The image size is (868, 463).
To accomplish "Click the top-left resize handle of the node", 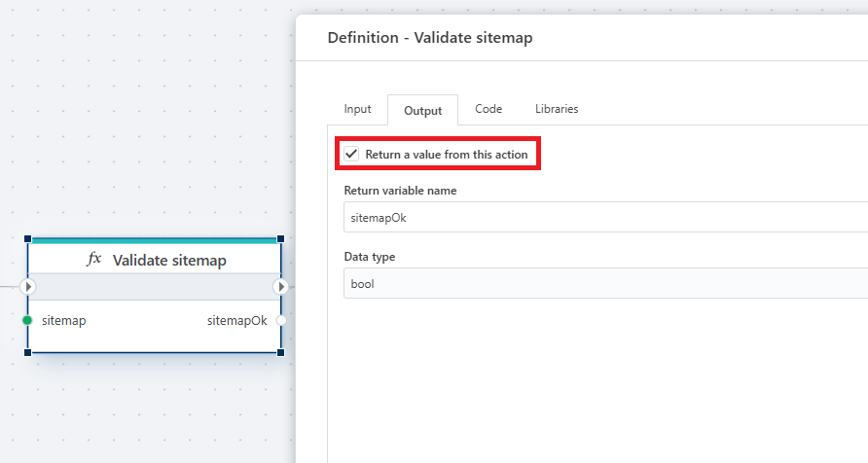I will [27, 238].
